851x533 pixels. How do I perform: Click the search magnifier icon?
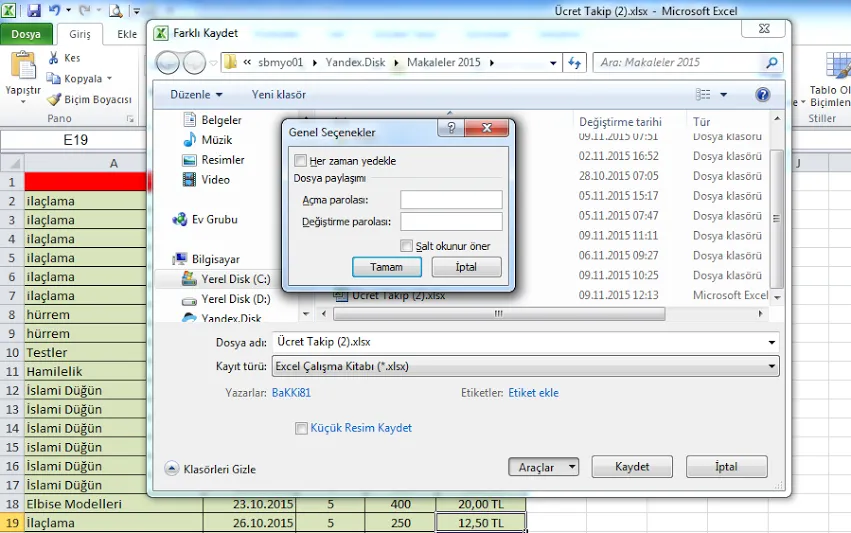point(771,62)
